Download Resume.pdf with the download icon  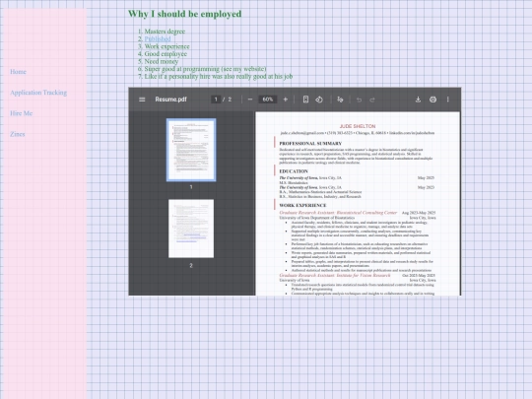click(x=418, y=100)
